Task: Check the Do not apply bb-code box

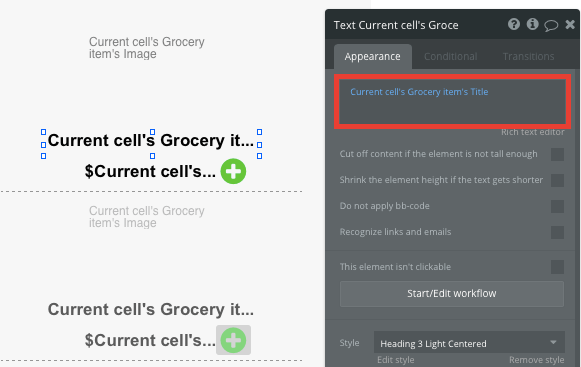Action: tap(557, 206)
